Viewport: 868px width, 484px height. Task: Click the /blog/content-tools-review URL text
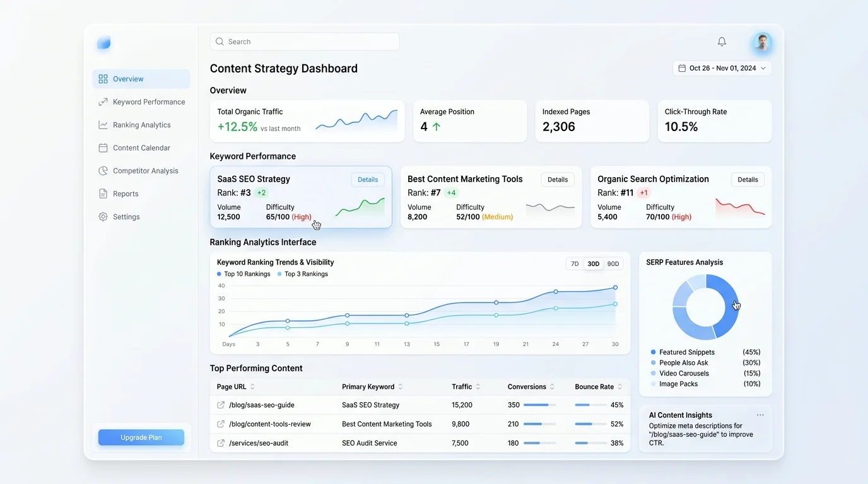[270, 424]
